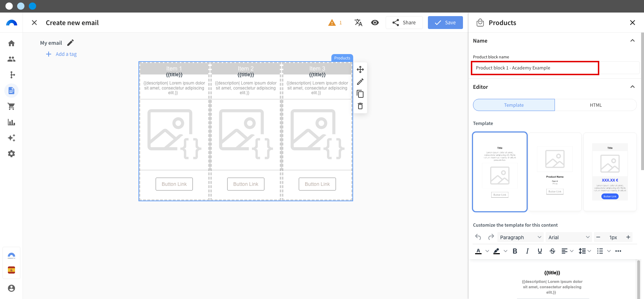Click the edit block pencil icon
Viewport: 644px width, 299px height.
pos(360,82)
